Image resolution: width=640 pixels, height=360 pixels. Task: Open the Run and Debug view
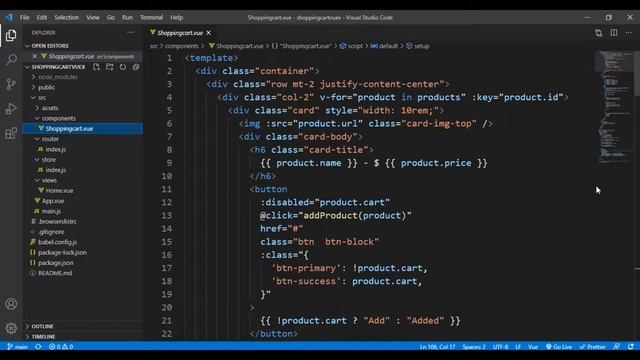[x=11, y=109]
